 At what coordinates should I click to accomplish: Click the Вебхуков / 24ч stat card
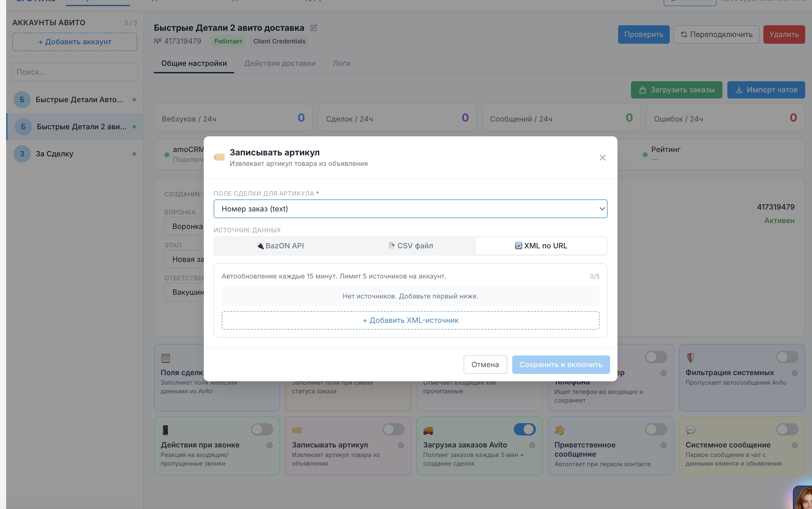point(233,118)
